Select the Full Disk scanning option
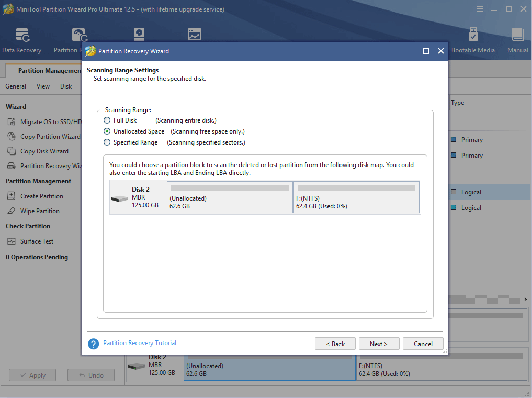532x398 pixels. 107,120
